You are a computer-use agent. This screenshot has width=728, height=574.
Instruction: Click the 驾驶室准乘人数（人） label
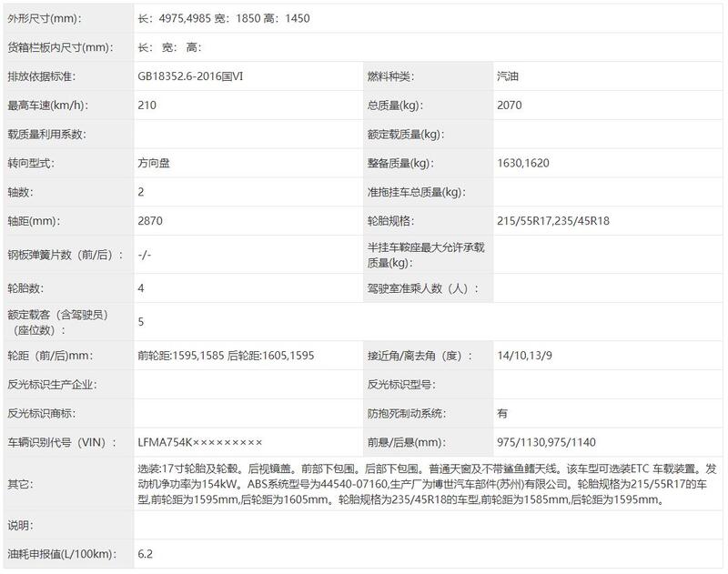[x=423, y=288]
